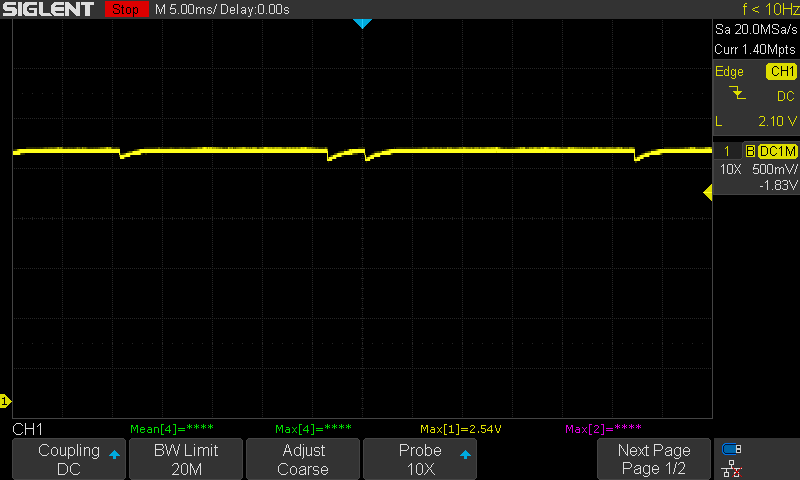The width and height of the screenshot is (800, 480).
Task: Open the Coupling DC selection menu
Action: pyautogui.click(x=69, y=459)
